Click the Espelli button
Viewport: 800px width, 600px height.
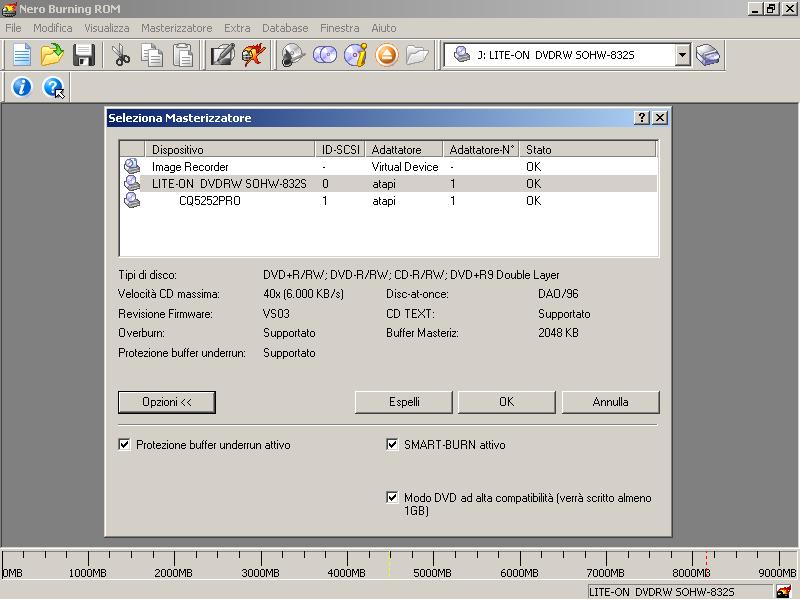click(x=404, y=402)
